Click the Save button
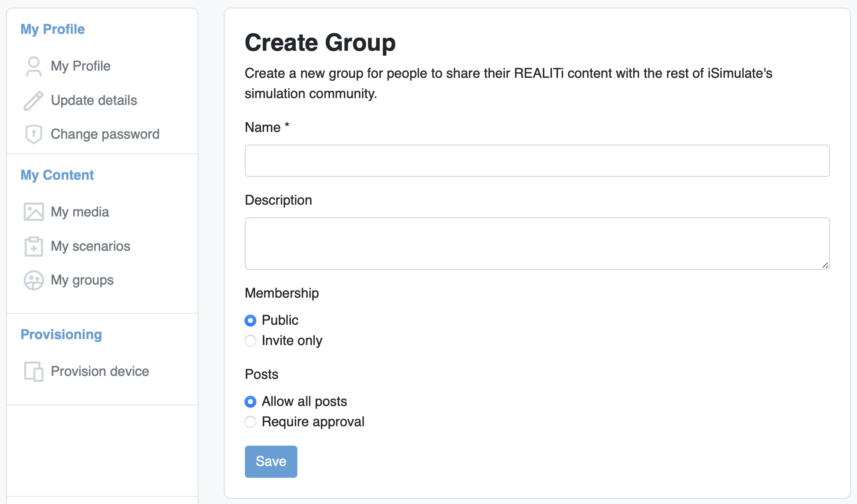This screenshot has width=857, height=504. 271,461
